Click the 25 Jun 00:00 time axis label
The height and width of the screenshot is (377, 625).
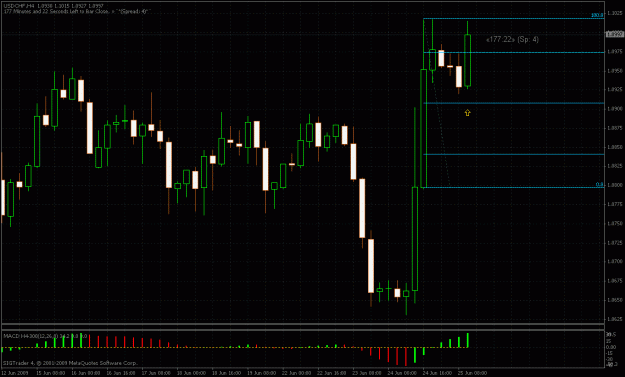click(472, 373)
